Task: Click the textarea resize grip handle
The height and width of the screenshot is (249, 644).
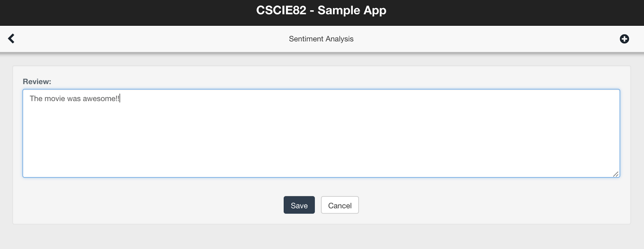Action: click(616, 174)
